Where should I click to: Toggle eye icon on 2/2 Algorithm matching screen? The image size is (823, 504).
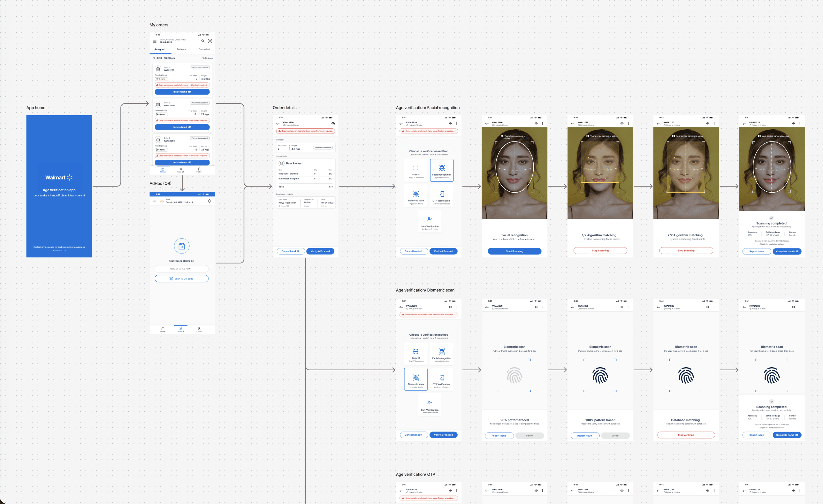pyautogui.click(x=707, y=124)
